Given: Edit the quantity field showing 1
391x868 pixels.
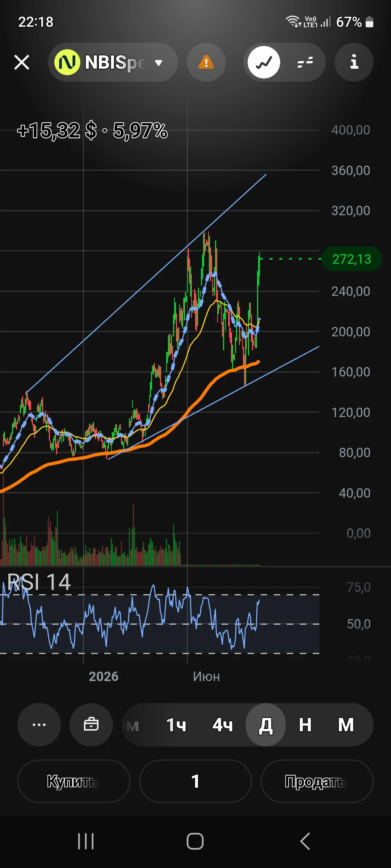Looking at the screenshot, I should (x=195, y=781).
